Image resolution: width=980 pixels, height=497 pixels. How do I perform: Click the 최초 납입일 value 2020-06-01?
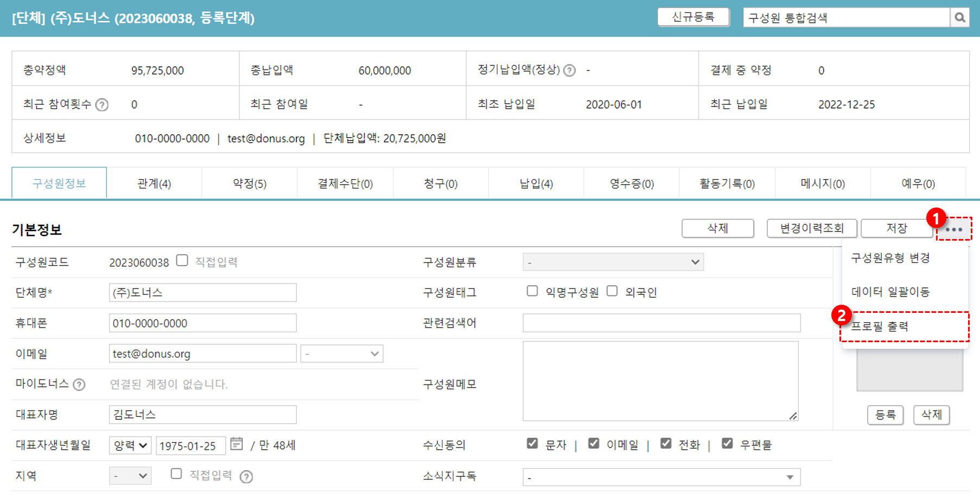pyautogui.click(x=614, y=104)
